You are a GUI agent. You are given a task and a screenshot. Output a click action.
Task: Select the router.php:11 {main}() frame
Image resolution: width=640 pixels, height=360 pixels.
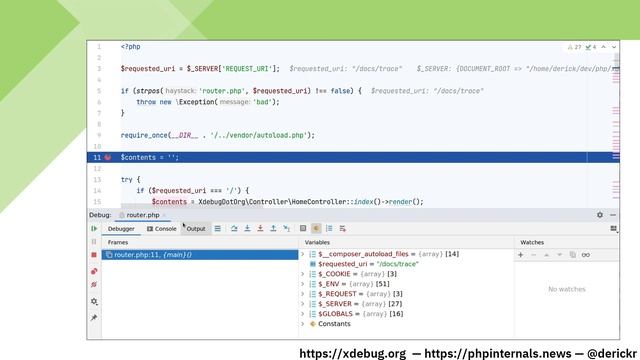coord(200,255)
